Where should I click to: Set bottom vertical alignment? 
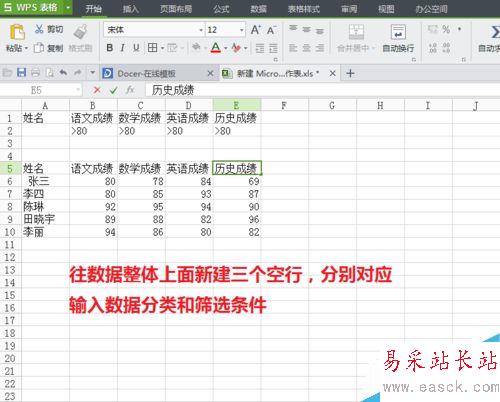pos(320,31)
